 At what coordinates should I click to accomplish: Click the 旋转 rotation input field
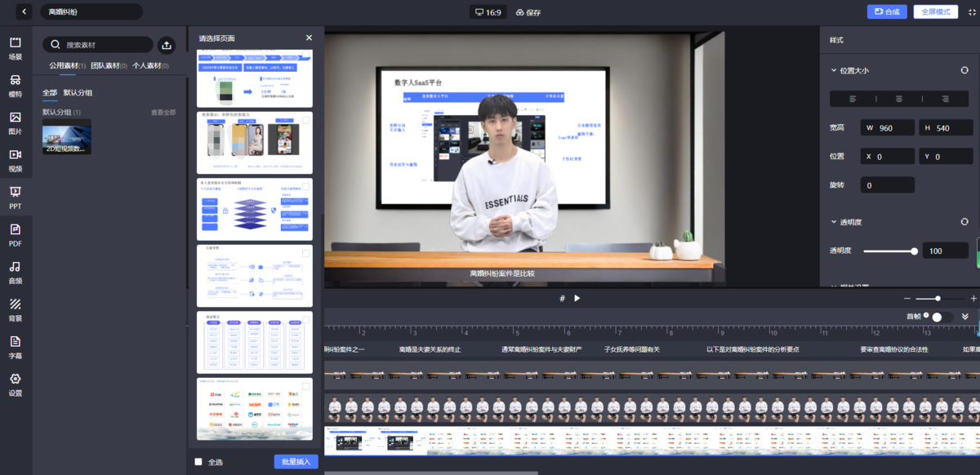[887, 185]
